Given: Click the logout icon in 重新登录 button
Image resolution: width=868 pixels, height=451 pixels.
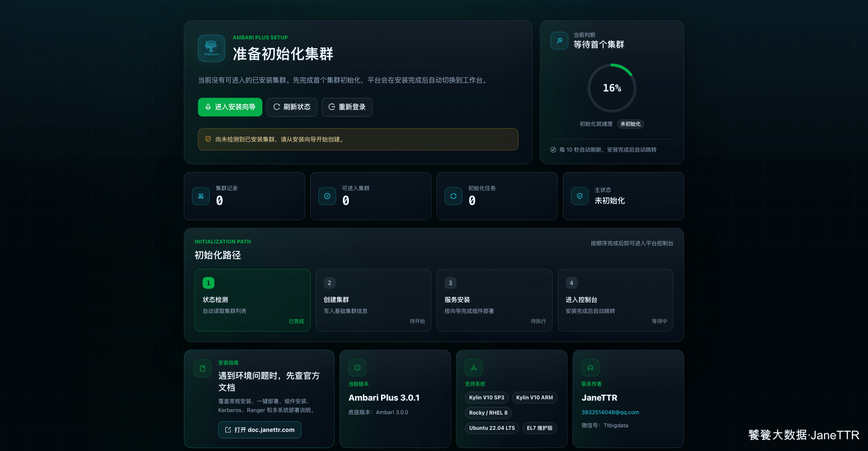Looking at the screenshot, I should [x=332, y=107].
